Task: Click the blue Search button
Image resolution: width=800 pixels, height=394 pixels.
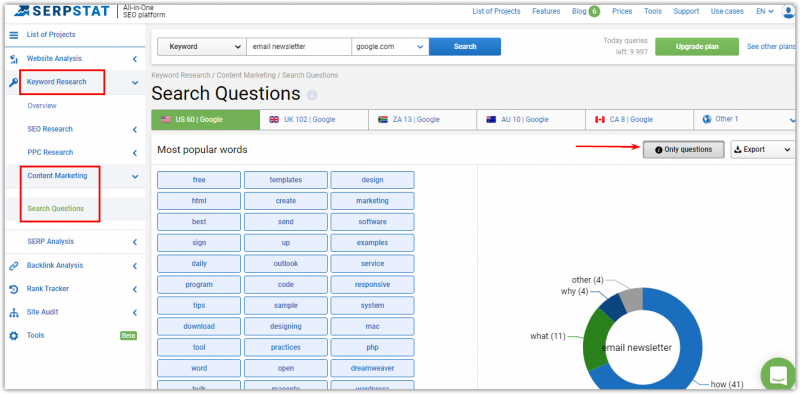Action: tap(465, 46)
